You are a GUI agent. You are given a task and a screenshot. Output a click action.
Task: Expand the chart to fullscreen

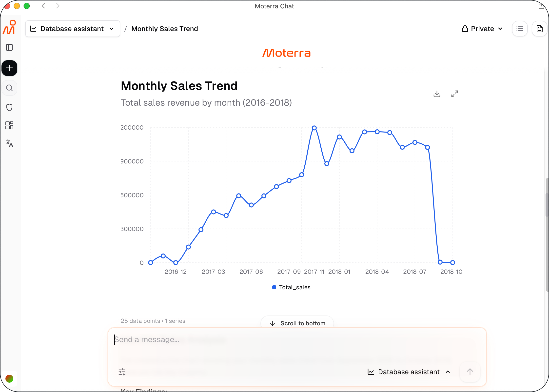coord(455,94)
